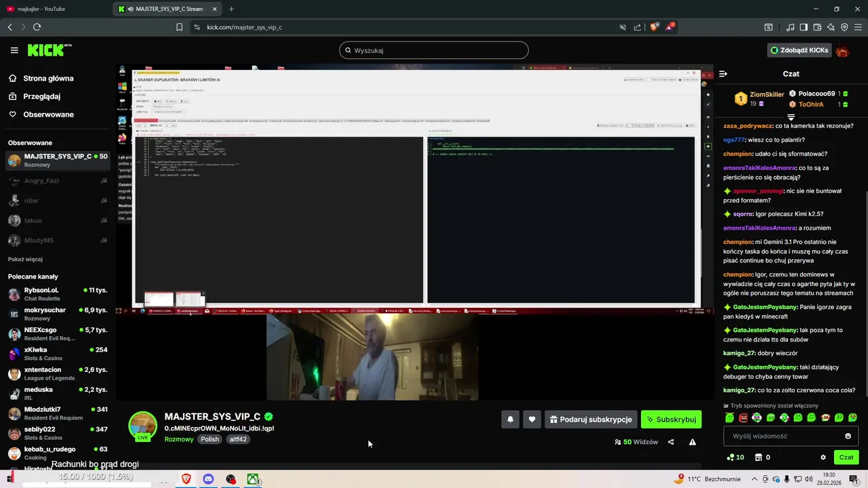Open Mlodziutki7 recommended channel
Screen dimensions: 868x488
(x=58, y=413)
